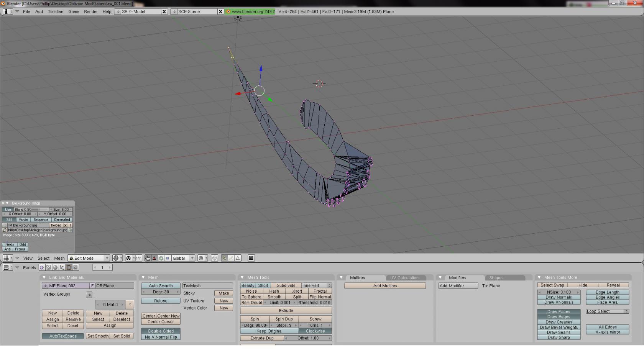Open the Shading context panel icon

tap(55, 268)
